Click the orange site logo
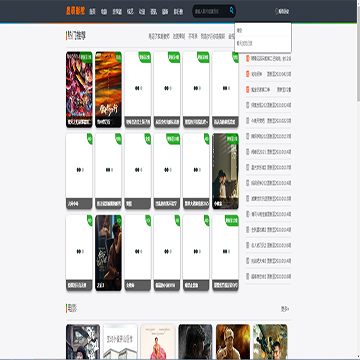 [75, 11]
